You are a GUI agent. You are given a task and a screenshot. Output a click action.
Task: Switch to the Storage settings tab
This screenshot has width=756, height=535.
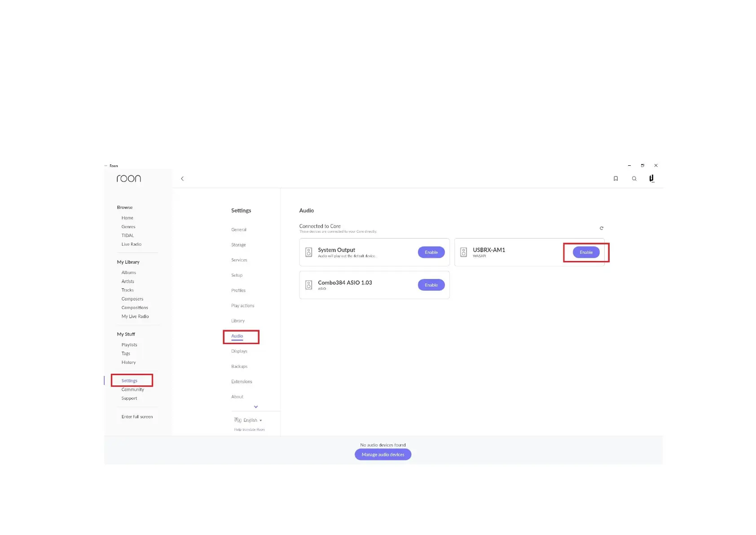pyautogui.click(x=238, y=245)
